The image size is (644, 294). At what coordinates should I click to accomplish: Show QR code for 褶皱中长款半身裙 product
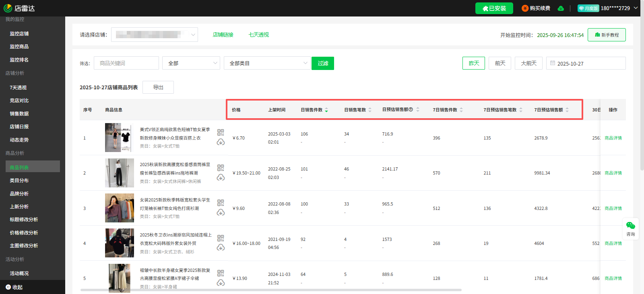(x=221, y=273)
